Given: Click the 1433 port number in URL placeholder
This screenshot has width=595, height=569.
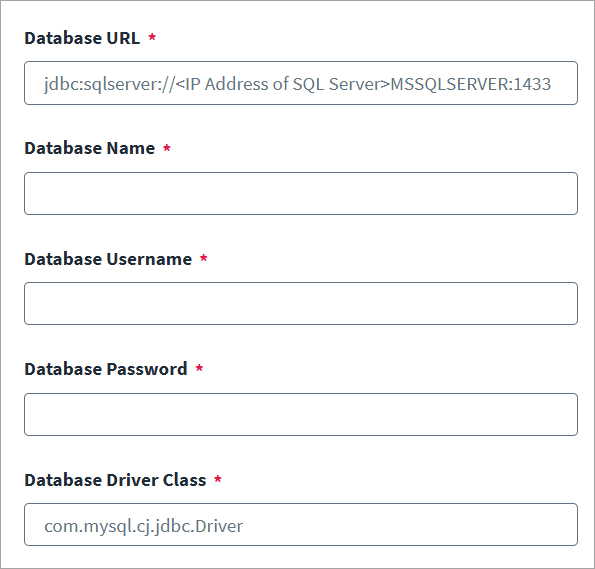Looking at the screenshot, I should tap(532, 84).
